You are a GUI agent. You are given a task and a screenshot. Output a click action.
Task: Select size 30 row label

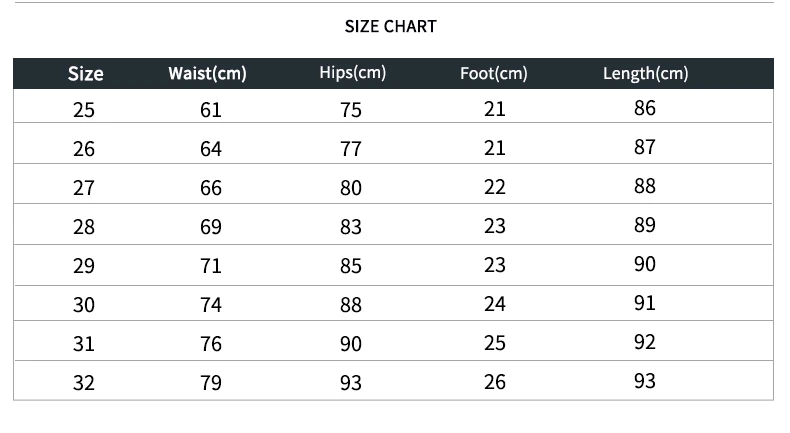[84, 305]
